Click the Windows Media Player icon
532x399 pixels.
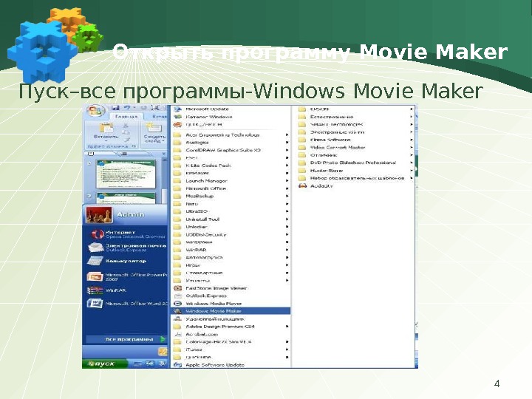coord(177,304)
